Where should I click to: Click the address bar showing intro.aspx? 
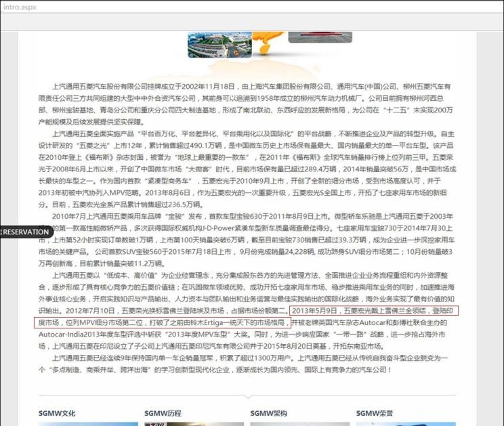[252, 7]
